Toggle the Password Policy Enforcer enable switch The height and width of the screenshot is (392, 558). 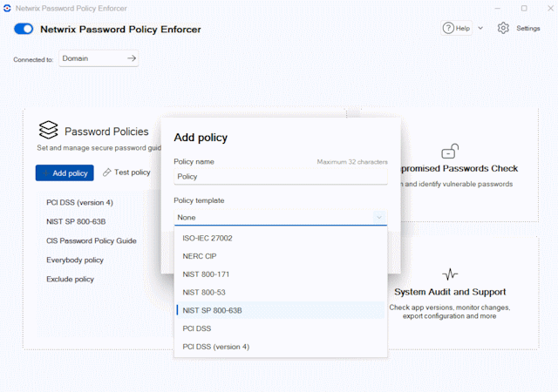24,29
